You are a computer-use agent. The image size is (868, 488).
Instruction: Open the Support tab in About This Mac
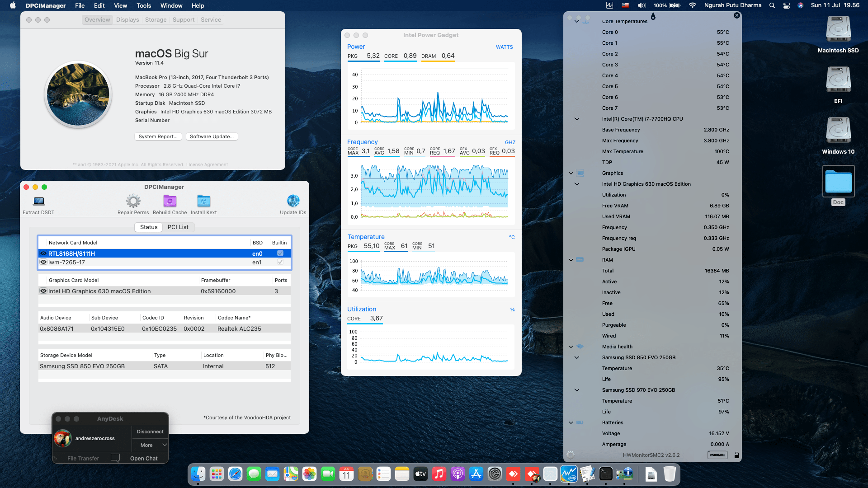coord(184,19)
